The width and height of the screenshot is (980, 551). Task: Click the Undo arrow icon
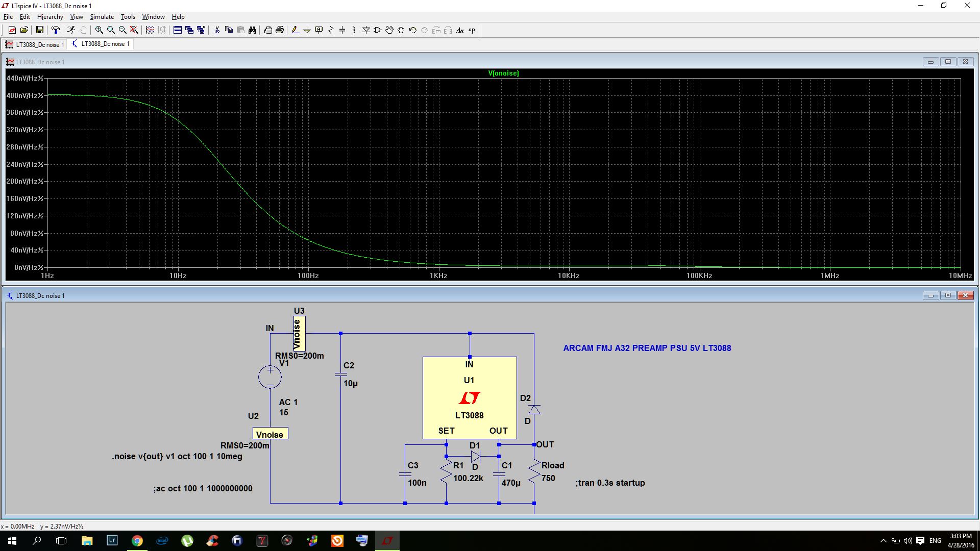pos(413,30)
